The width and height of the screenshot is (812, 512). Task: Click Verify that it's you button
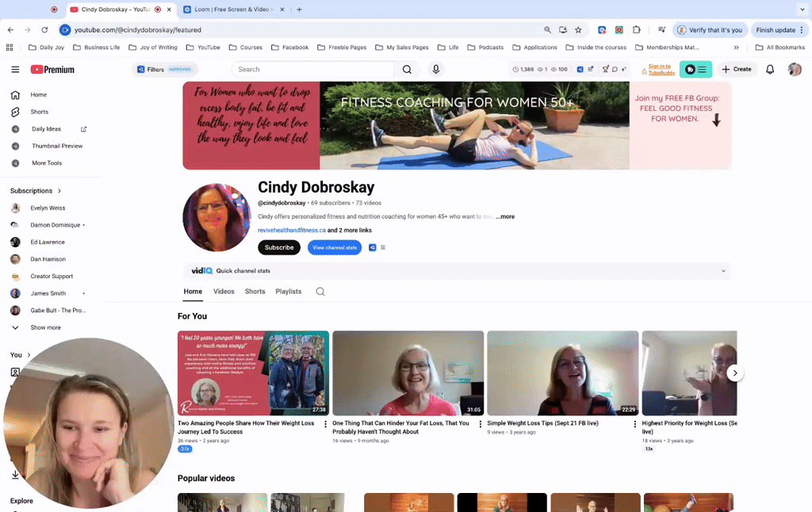710,30
